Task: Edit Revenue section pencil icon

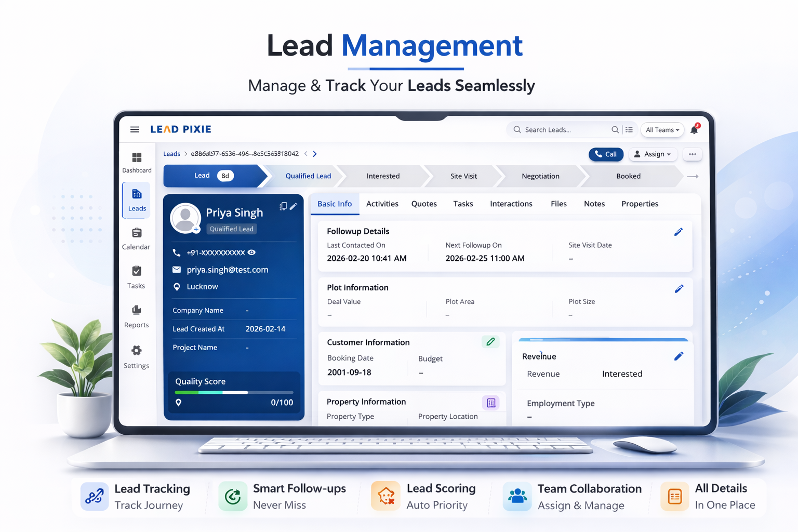Action: pyautogui.click(x=679, y=356)
